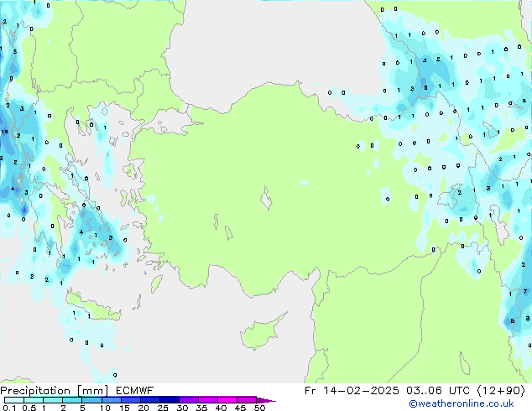Click the '0.5' legend tick label
Viewport: 532px width, 411px height.
point(29,408)
